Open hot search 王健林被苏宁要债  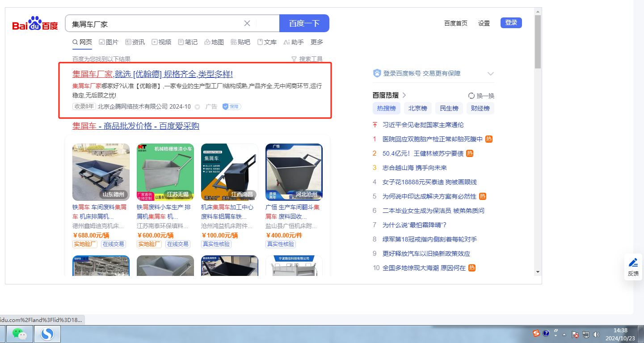point(423,153)
